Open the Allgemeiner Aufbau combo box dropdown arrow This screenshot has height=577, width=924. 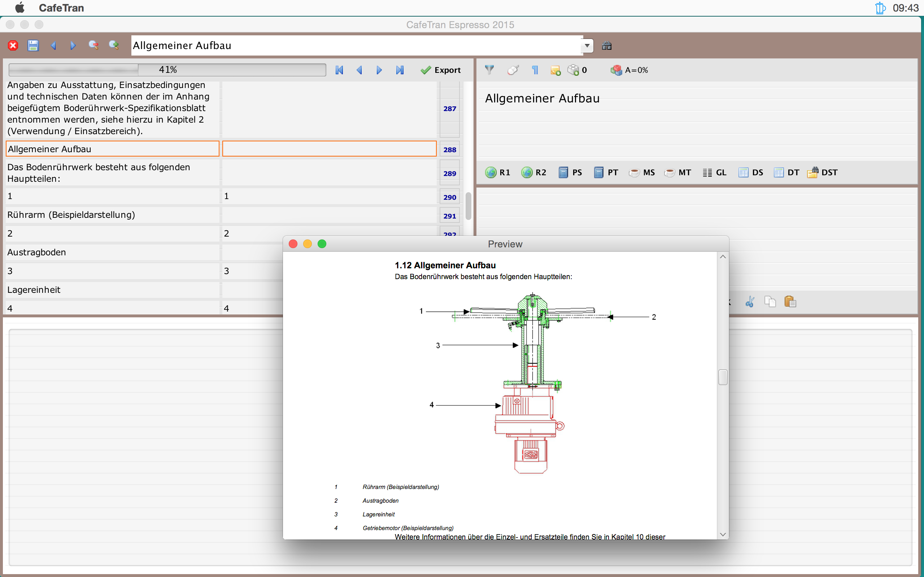tap(587, 46)
